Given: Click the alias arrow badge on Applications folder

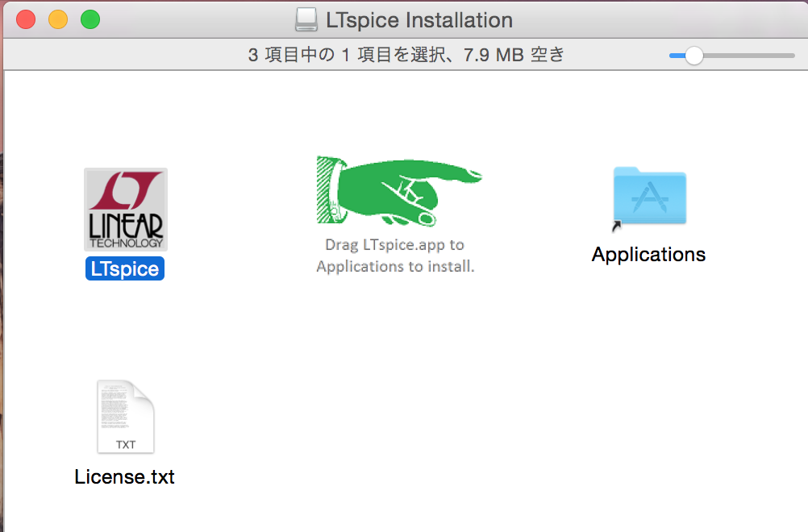Looking at the screenshot, I should point(617,227).
